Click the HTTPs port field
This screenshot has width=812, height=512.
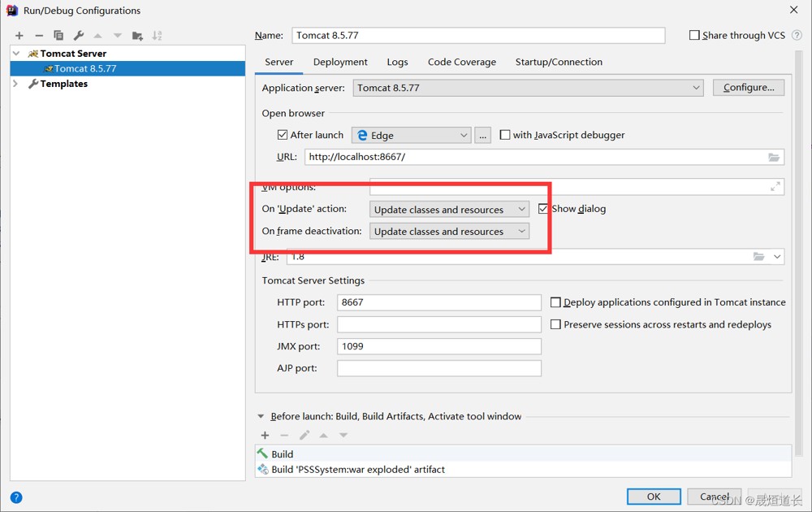pyautogui.click(x=439, y=324)
